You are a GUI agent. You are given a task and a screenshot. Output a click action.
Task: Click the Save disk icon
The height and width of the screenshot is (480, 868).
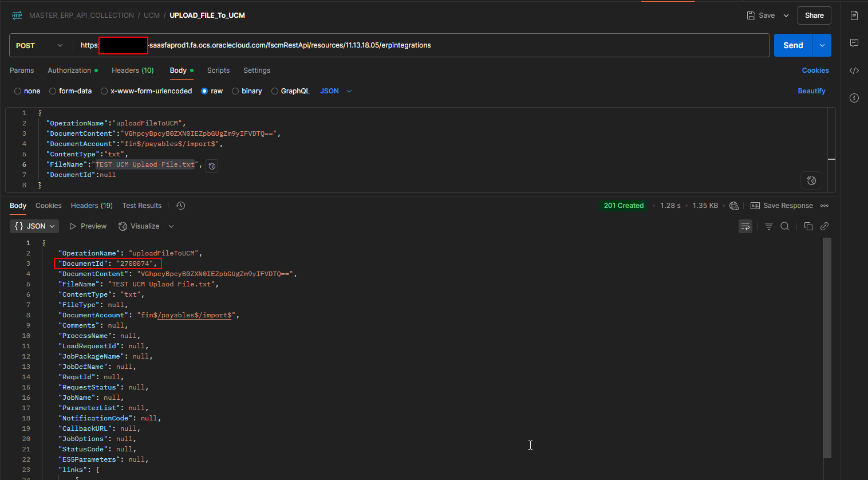coord(751,15)
